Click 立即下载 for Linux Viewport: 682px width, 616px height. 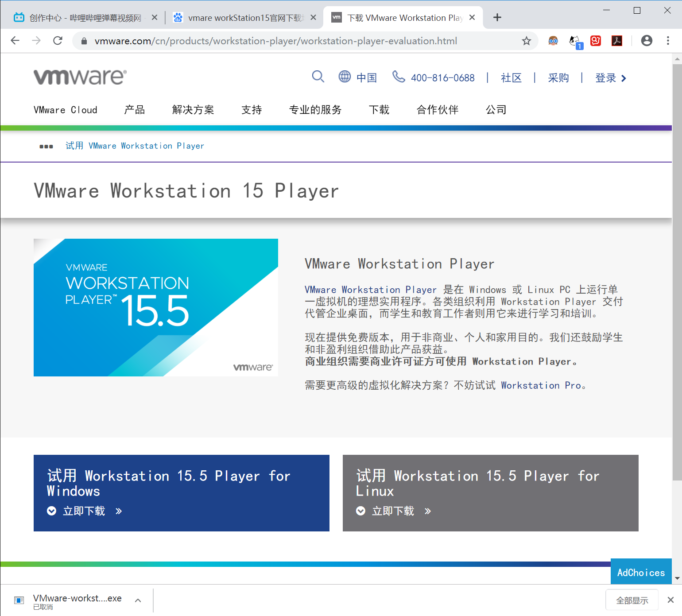coord(393,511)
